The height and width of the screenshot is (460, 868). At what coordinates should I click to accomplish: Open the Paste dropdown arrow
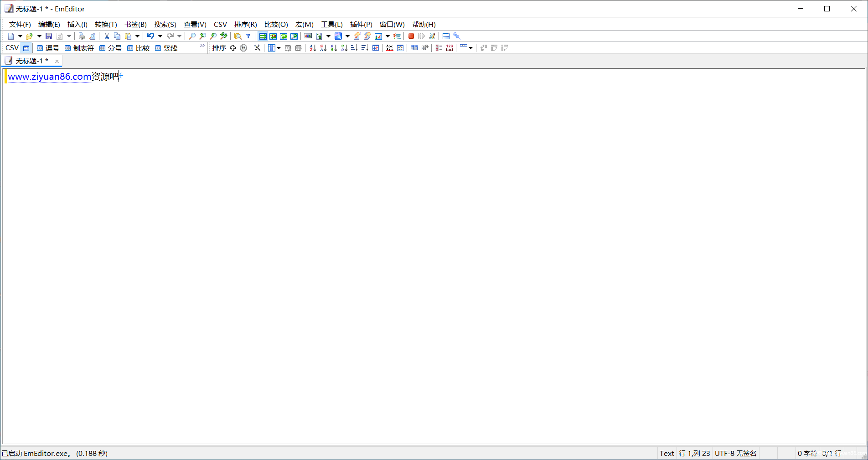point(137,36)
